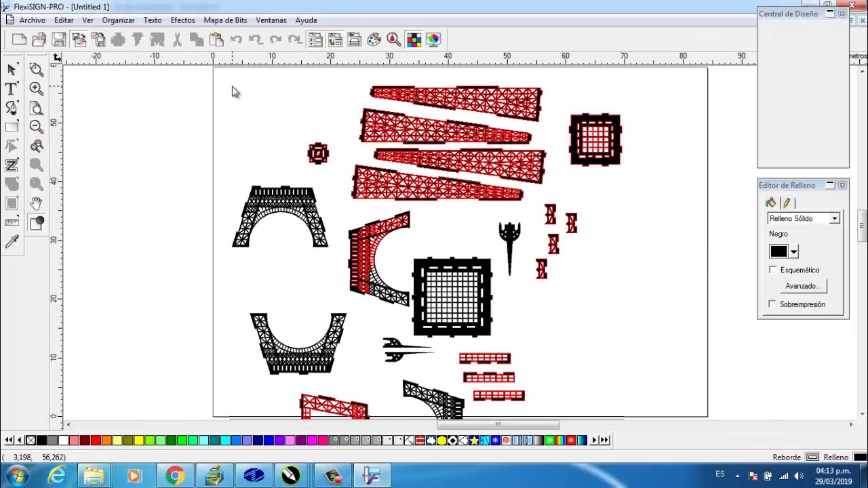This screenshot has width=868, height=488.
Task: Open the Efectos menu
Action: (x=182, y=20)
